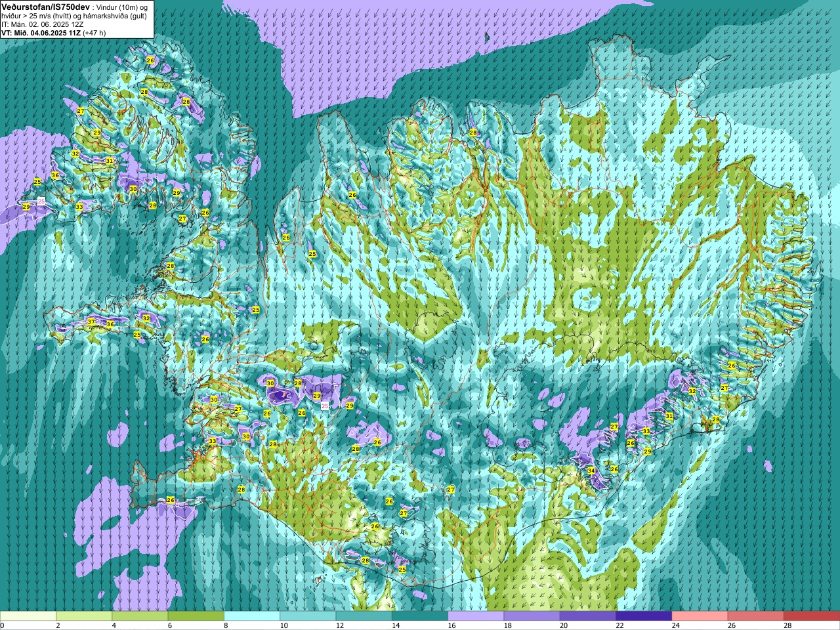Pick the 12–14 m/s teal swatch
The width and height of the screenshot is (840, 630).
click(364, 616)
